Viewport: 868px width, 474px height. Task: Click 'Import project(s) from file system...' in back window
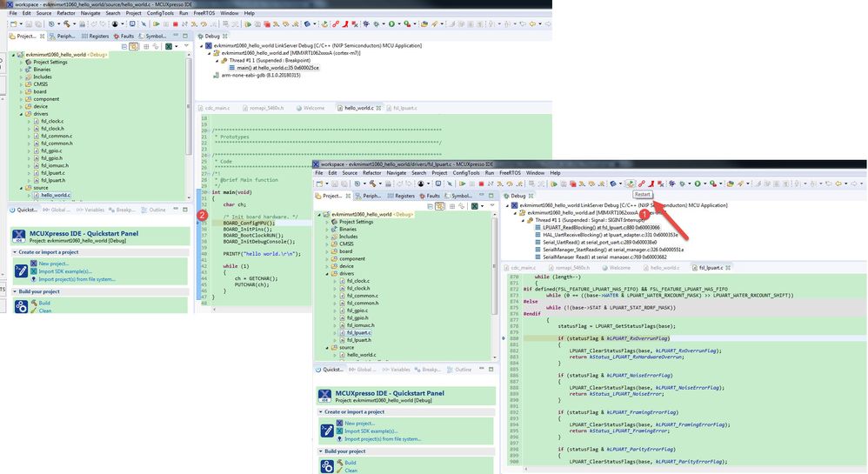click(77, 279)
